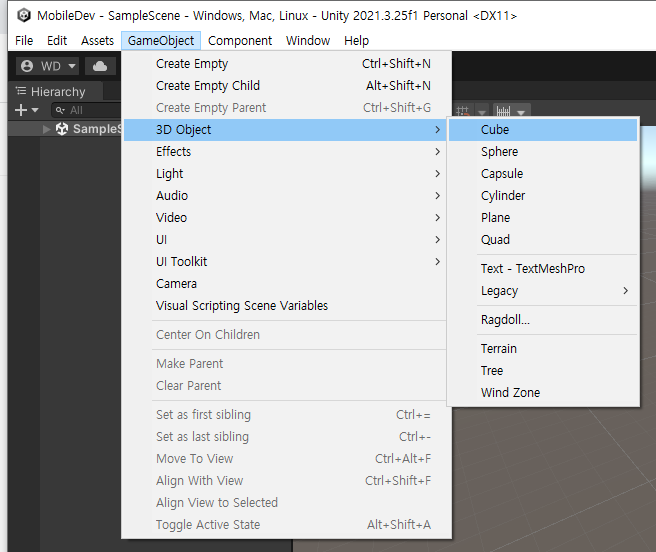This screenshot has height=552, width=656.
Task: Create a Plane object
Action: click(x=543, y=218)
